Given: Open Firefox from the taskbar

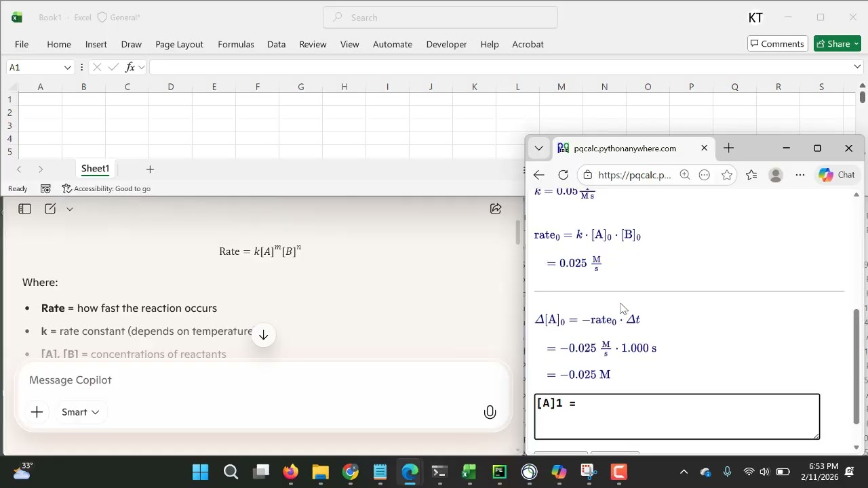Looking at the screenshot, I should tap(290, 472).
